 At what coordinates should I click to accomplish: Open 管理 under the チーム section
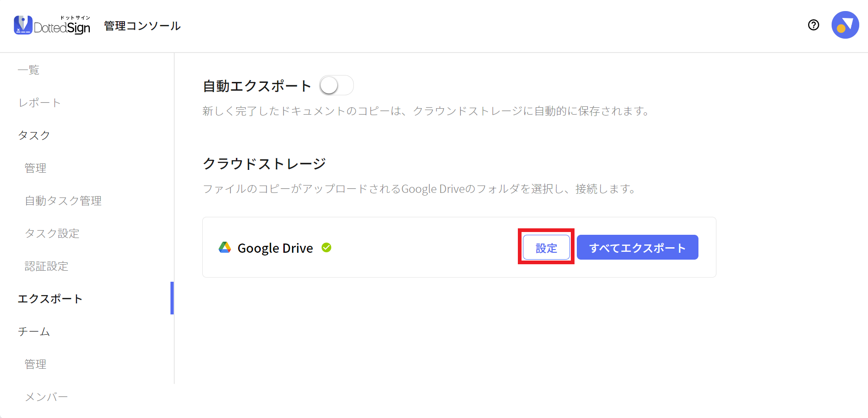coord(35,364)
